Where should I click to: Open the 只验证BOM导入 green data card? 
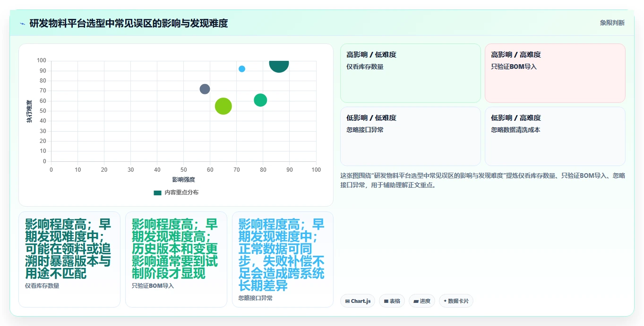(176, 259)
